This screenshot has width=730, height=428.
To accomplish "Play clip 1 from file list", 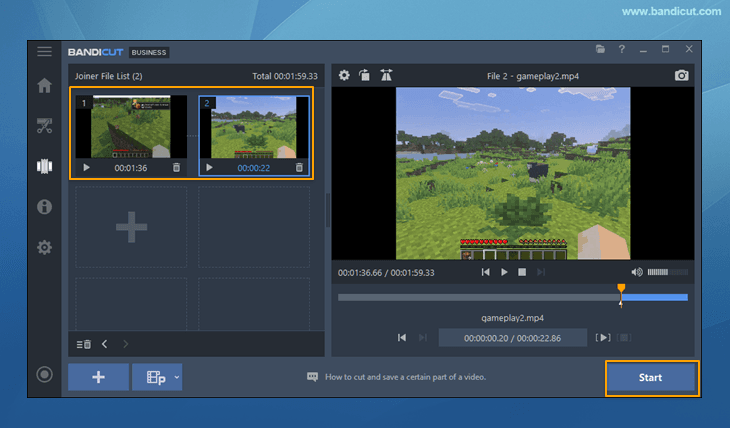I will click(86, 168).
